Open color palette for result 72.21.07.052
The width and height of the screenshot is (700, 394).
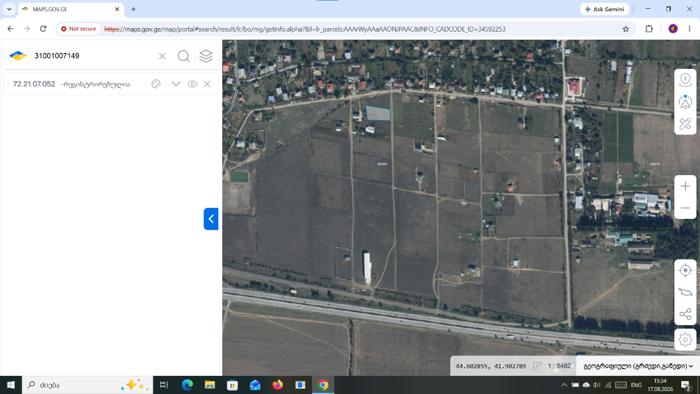coord(156,84)
